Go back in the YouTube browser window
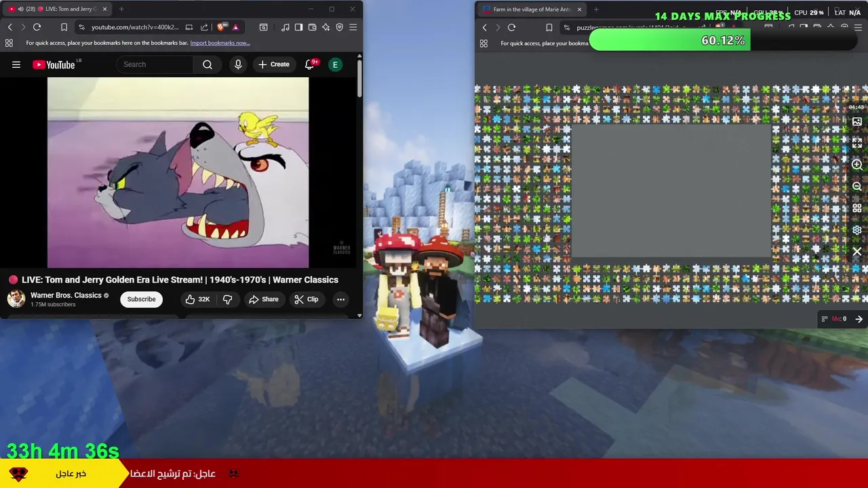This screenshot has height=488, width=868. [x=9, y=27]
